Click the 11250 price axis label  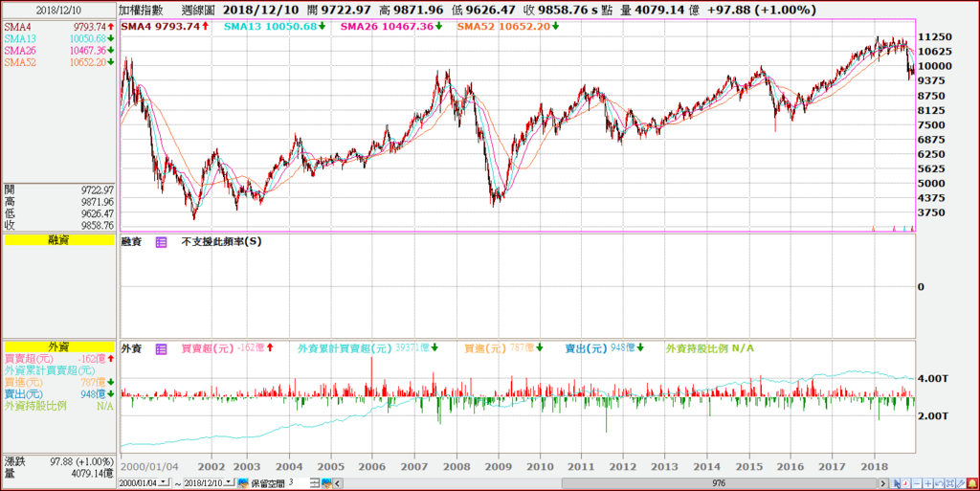[x=934, y=37]
